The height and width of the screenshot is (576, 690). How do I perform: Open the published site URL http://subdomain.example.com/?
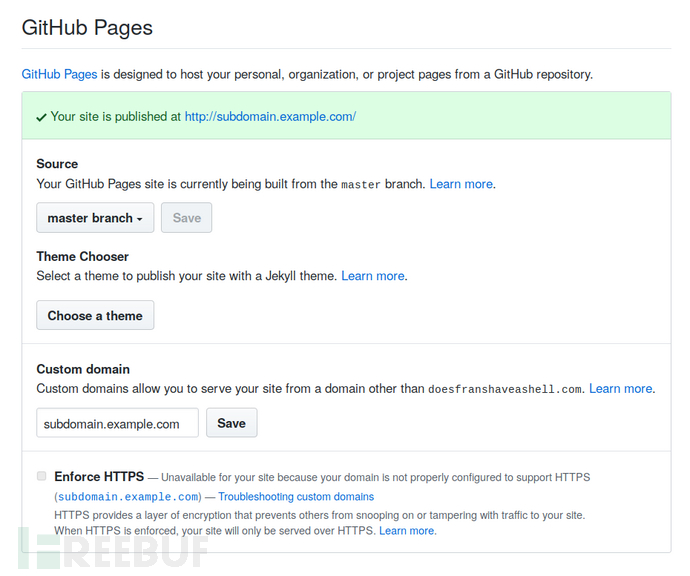[270, 117]
